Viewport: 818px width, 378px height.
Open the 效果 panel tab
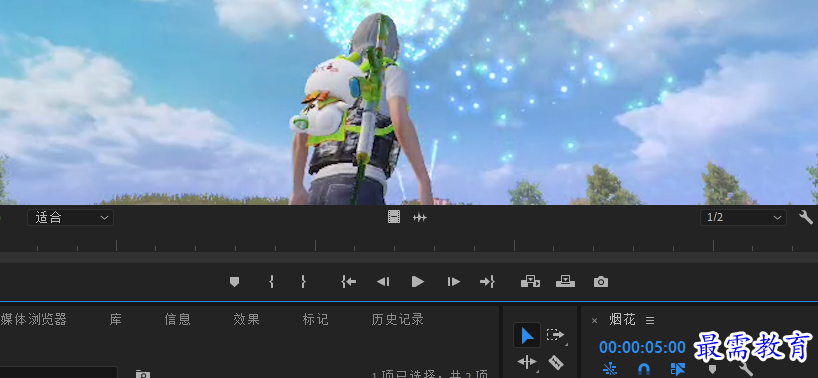(x=246, y=319)
